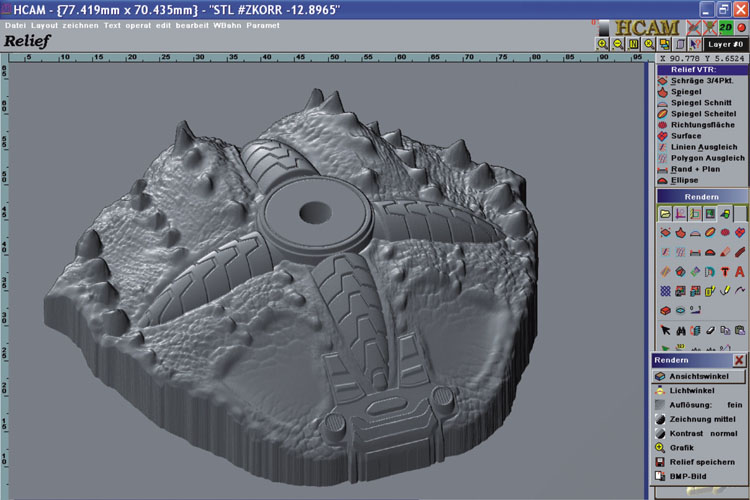Open the bearbeit menu
This screenshot has width=750, height=500.
(192, 25)
